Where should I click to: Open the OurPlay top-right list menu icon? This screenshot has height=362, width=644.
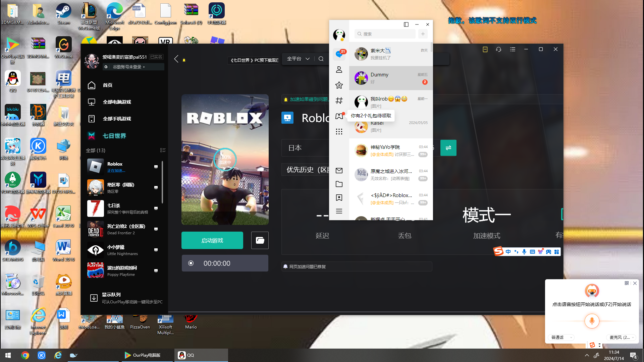[513, 49]
